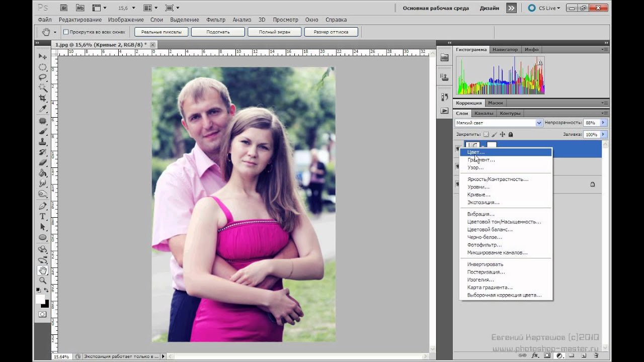Click the opacity value field showing 88%
644x362 pixels.
[591, 123]
